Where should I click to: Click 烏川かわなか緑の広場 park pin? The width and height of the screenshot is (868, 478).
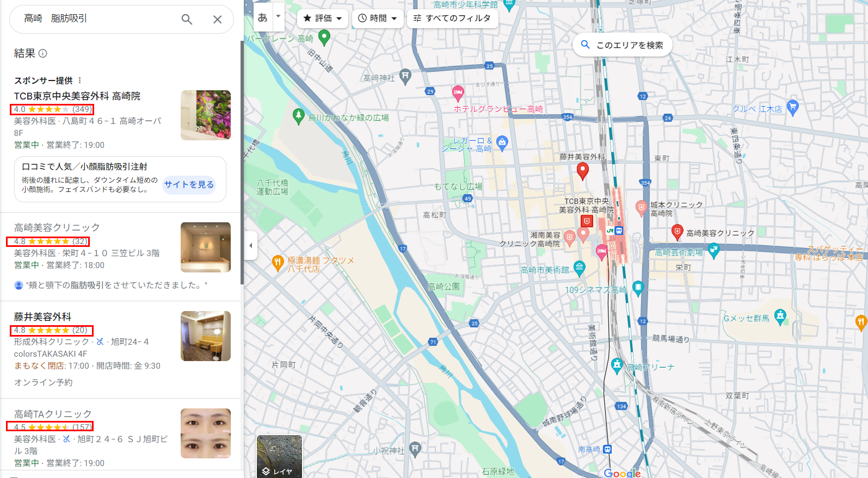click(298, 116)
